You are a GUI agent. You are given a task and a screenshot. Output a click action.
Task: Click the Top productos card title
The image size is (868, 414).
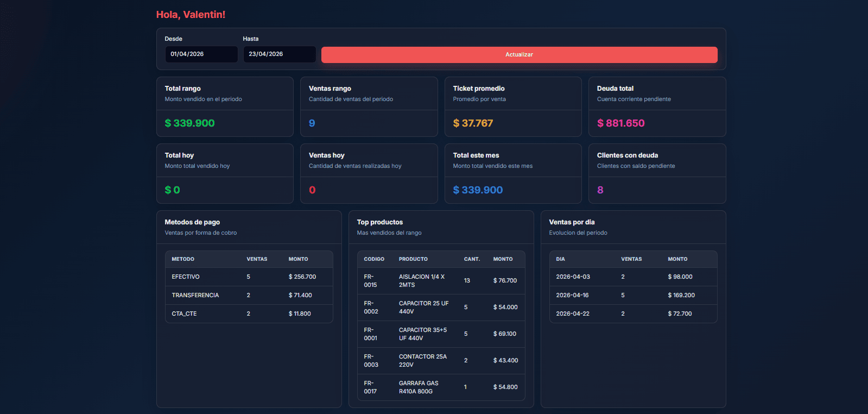coord(380,222)
